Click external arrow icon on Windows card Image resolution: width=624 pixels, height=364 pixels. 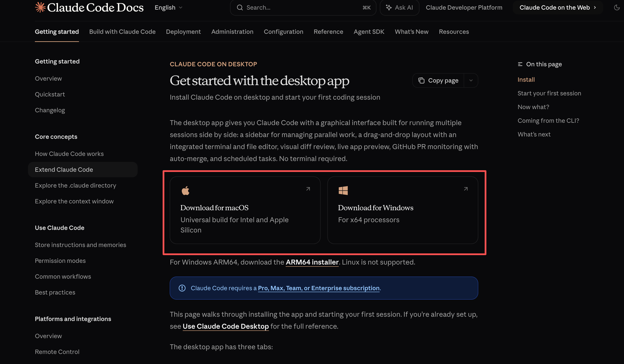click(466, 189)
